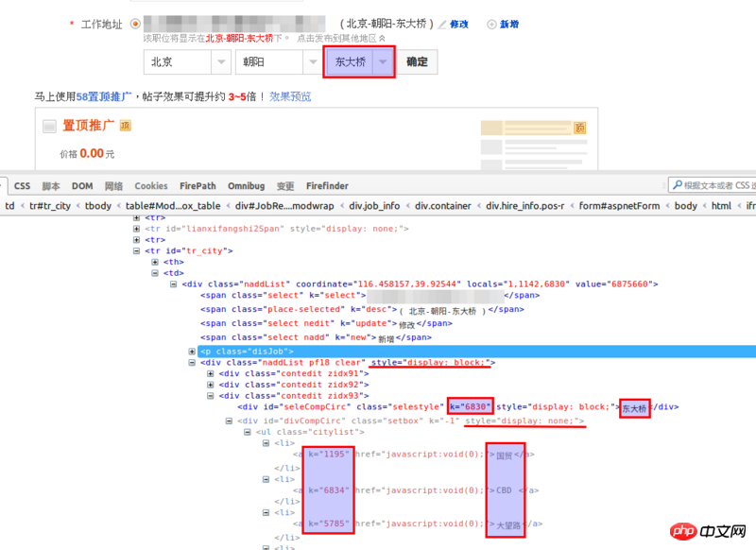Image resolution: width=756 pixels, height=550 pixels.
Task: Expand the p class="disJob" node
Action: point(192,352)
